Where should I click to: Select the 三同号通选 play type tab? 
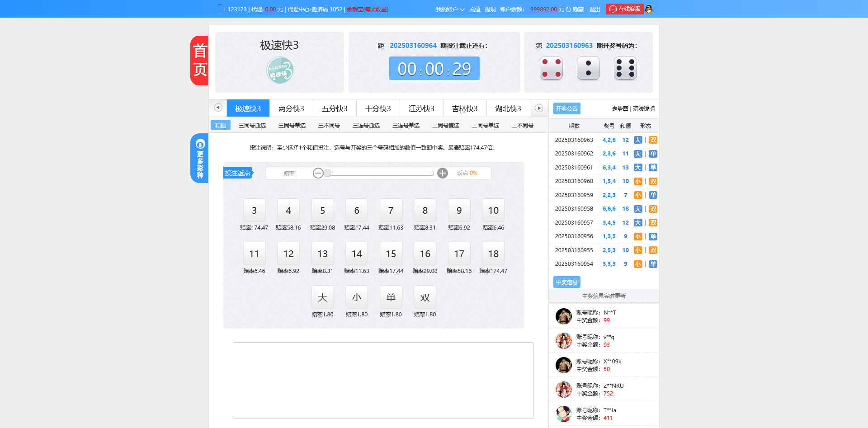click(x=252, y=126)
